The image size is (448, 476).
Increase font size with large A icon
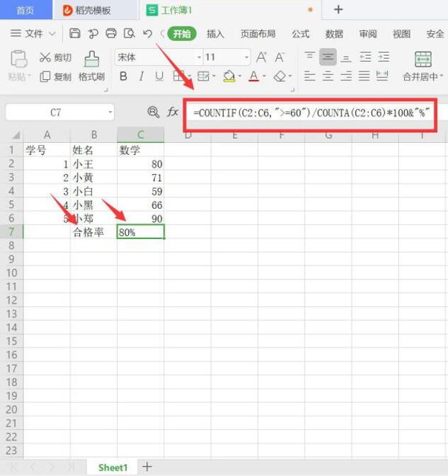[x=261, y=57]
